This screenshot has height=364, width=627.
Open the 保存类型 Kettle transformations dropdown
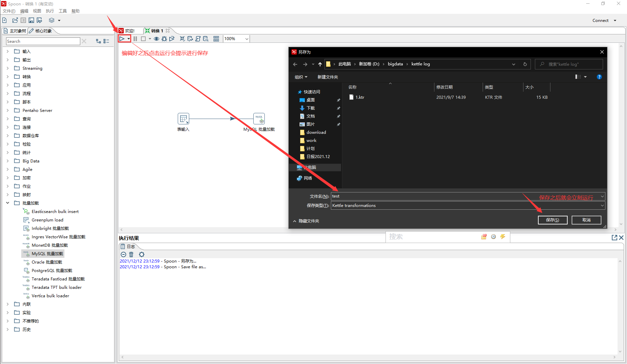click(468, 205)
